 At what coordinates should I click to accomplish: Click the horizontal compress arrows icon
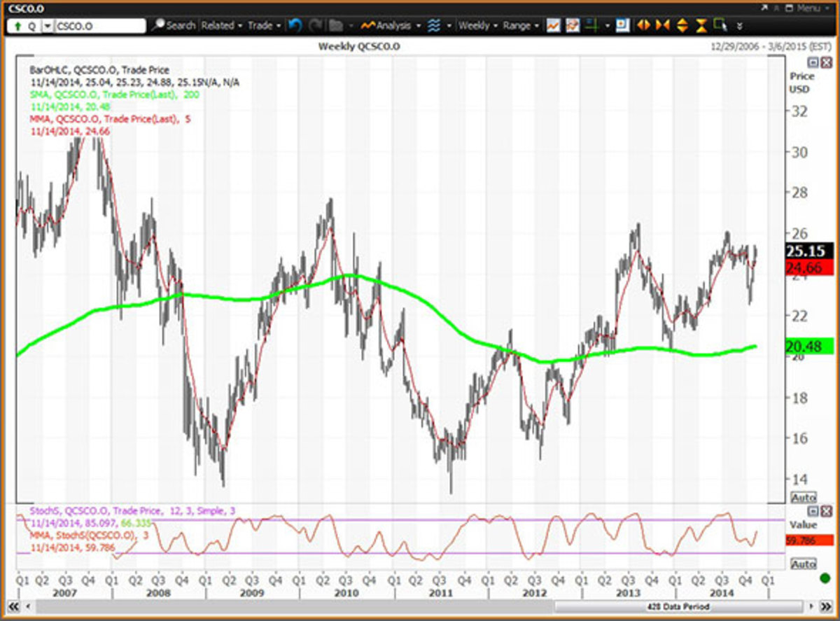(x=663, y=25)
